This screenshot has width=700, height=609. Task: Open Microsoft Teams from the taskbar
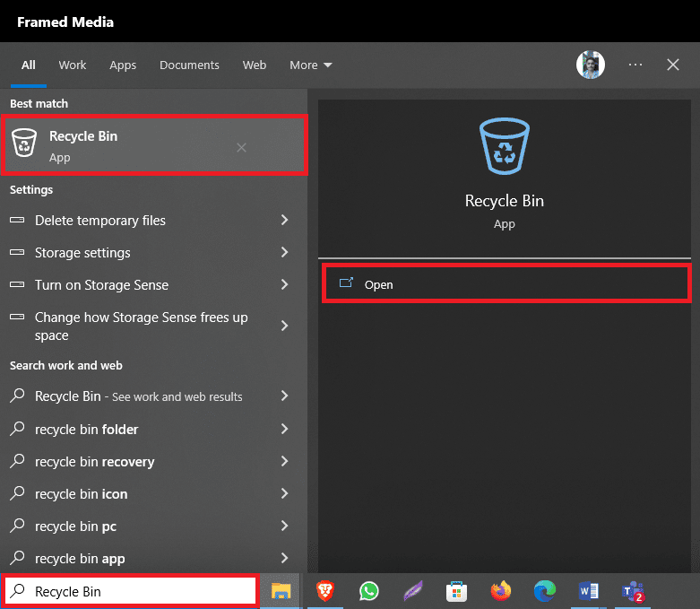pos(633,592)
